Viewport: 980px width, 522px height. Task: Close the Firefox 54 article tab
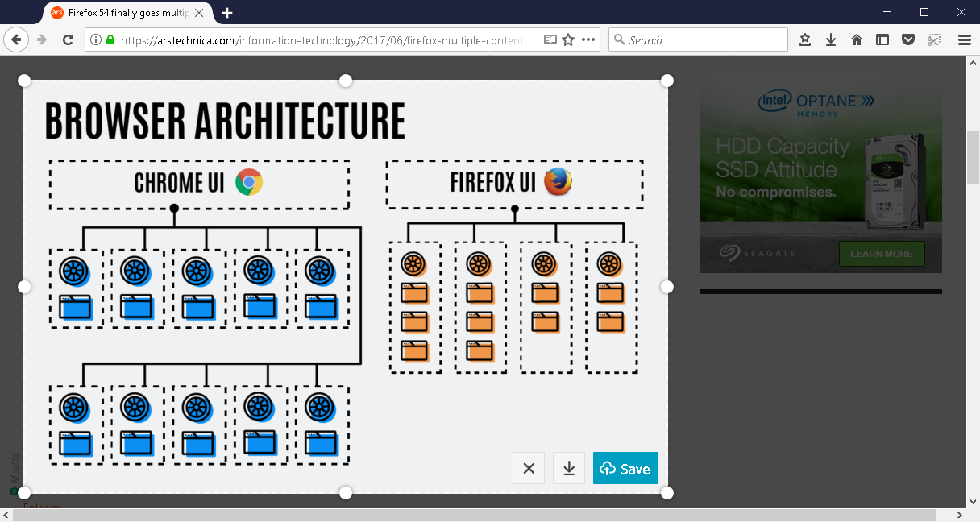tap(199, 13)
